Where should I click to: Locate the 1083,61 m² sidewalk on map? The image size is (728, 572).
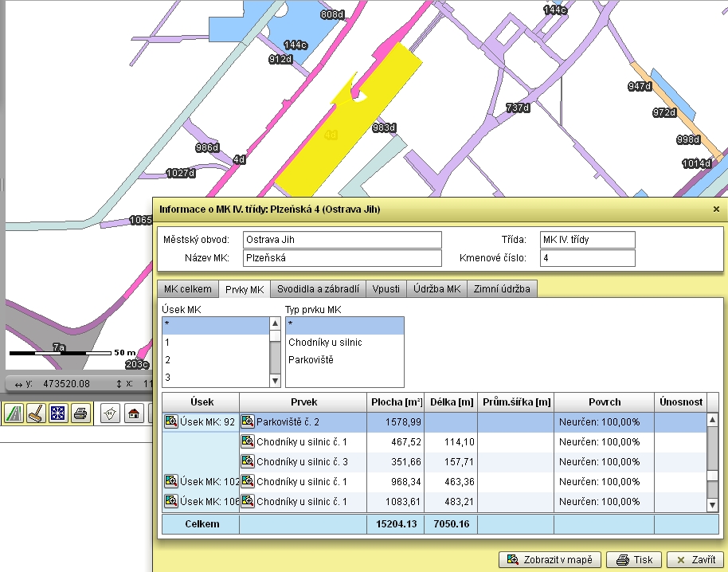248,501
